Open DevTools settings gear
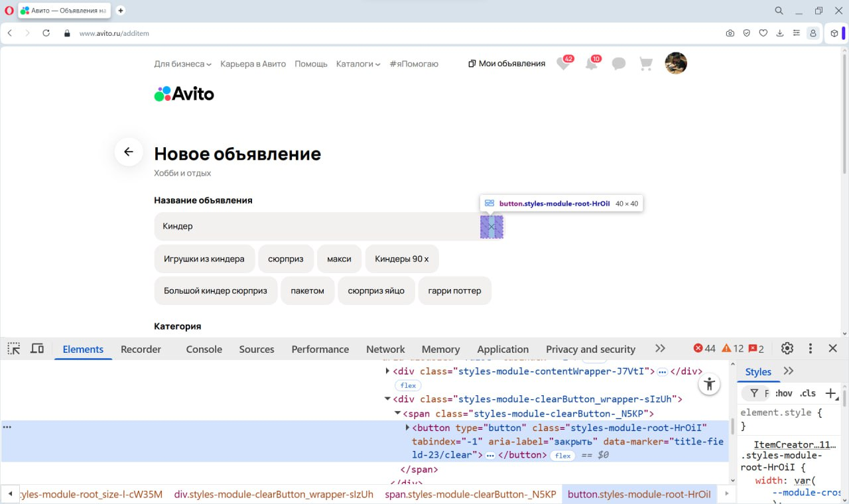 (787, 347)
